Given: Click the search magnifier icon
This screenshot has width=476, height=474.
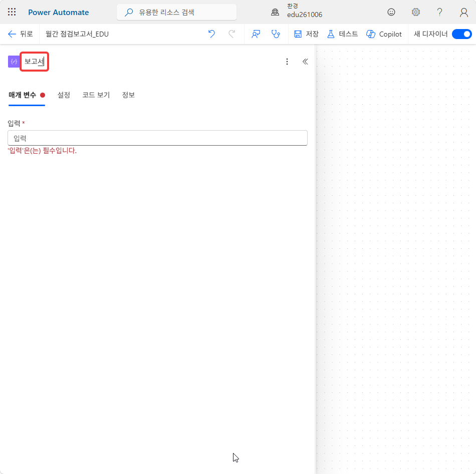Looking at the screenshot, I should coord(129,12).
